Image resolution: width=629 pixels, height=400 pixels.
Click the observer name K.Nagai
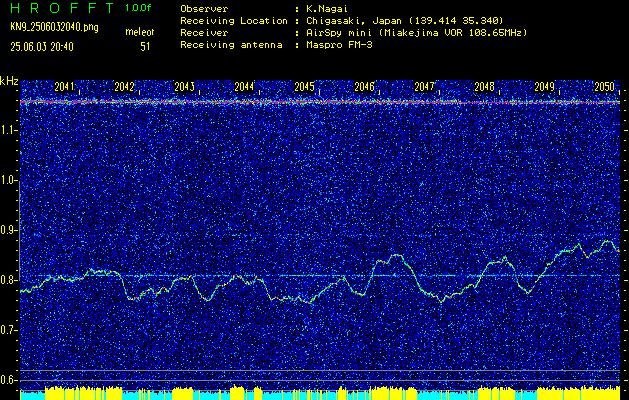pyautogui.click(x=327, y=9)
